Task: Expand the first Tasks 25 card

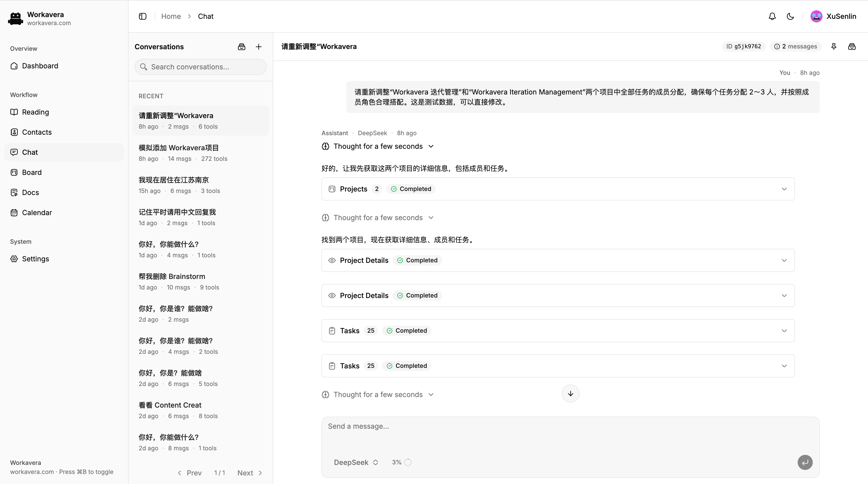Action: (x=558, y=331)
